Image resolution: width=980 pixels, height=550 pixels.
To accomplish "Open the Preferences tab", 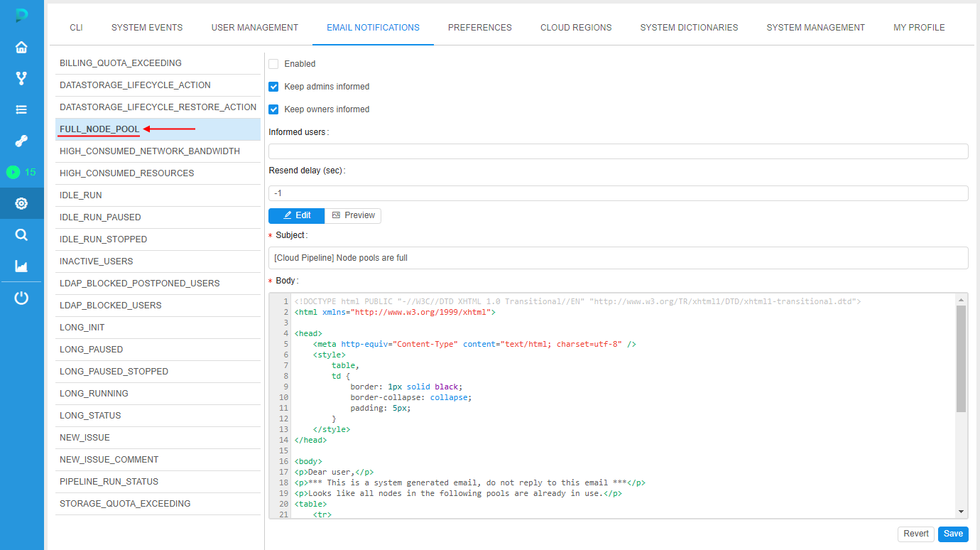I will pos(480,28).
